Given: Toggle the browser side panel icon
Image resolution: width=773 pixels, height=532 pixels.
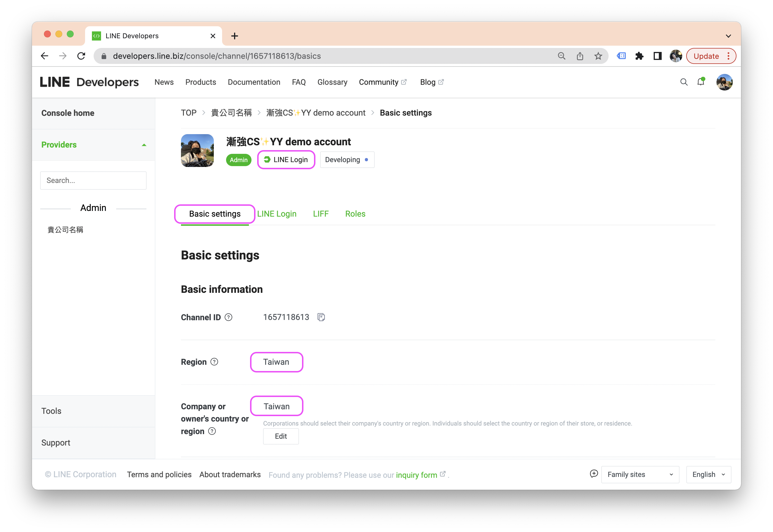Looking at the screenshot, I should coord(657,56).
